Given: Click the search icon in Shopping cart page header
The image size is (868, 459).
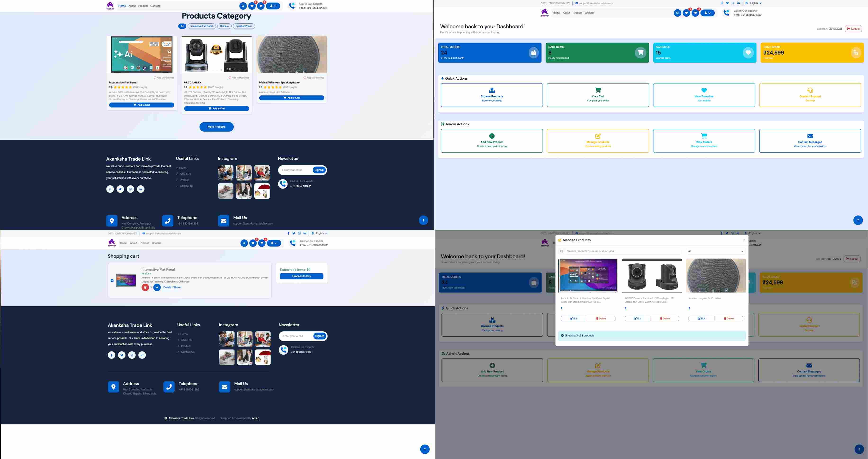Looking at the screenshot, I should coord(244,243).
